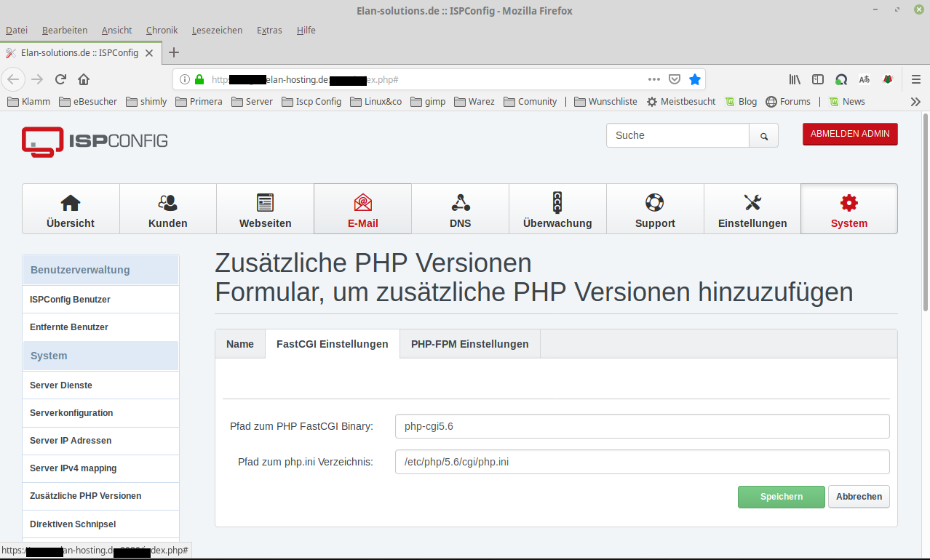
Task: Click Abmelden Admin logout button
Action: 850,134
